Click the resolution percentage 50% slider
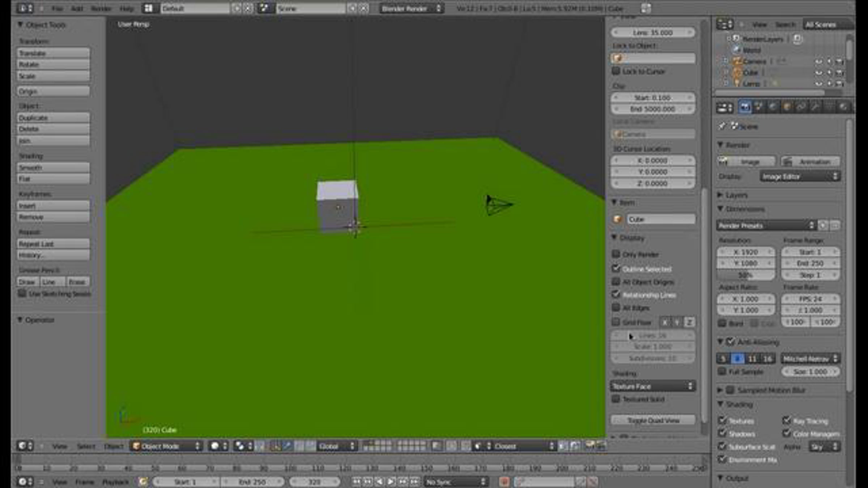This screenshot has width=868, height=488. pyautogui.click(x=746, y=275)
